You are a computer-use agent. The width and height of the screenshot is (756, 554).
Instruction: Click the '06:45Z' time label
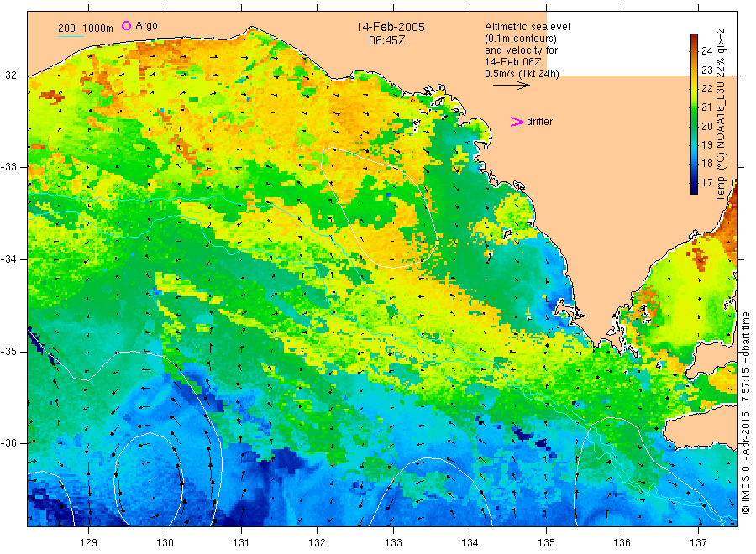[x=387, y=40]
